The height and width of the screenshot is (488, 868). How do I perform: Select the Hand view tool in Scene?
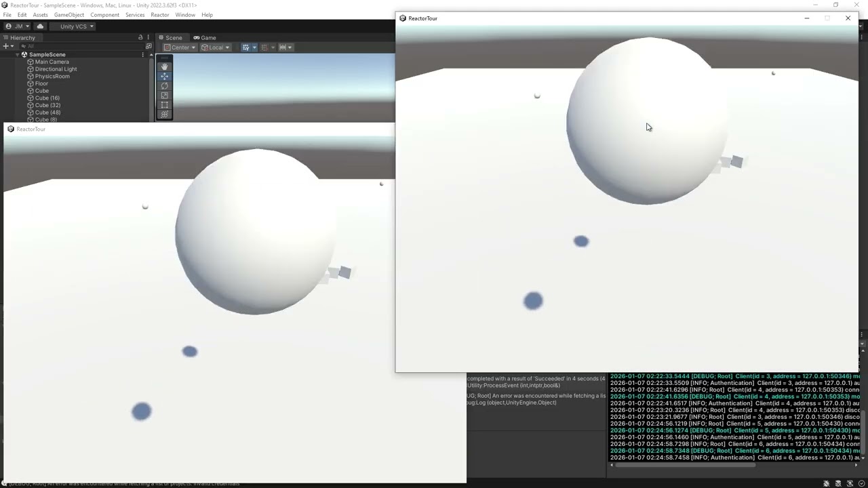164,66
